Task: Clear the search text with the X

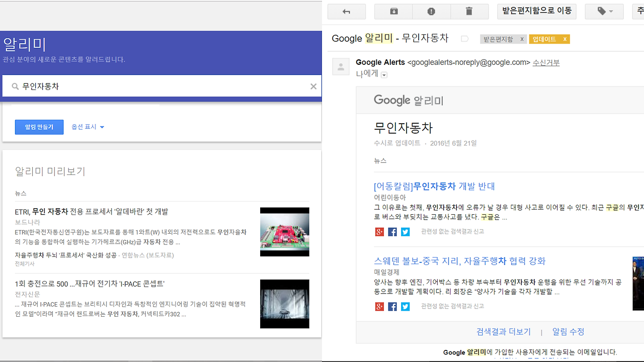Action: (313, 86)
